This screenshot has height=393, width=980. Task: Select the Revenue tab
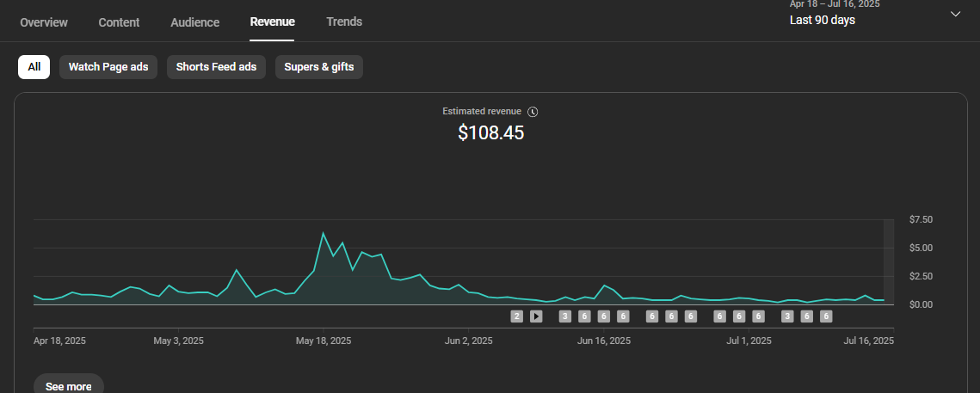point(273,21)
